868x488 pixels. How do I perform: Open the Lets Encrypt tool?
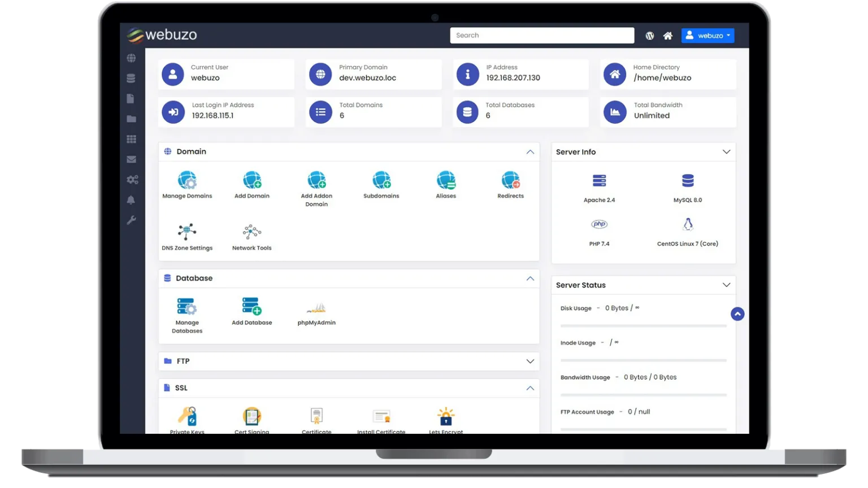[446, 416]
